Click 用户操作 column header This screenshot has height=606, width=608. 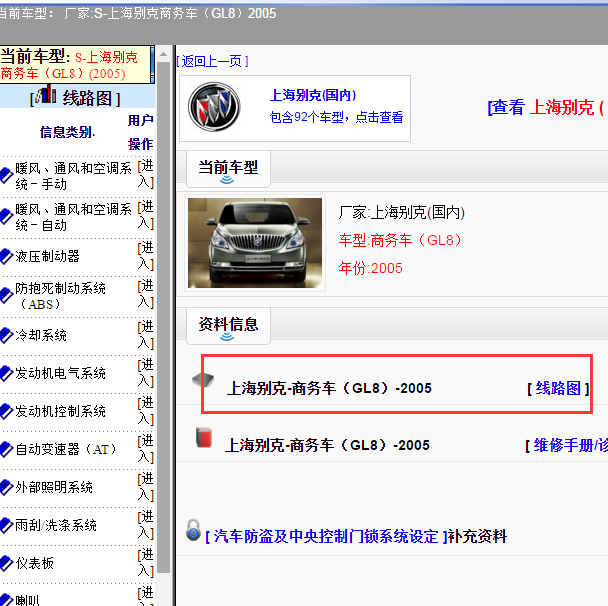[x=140, y=132]
